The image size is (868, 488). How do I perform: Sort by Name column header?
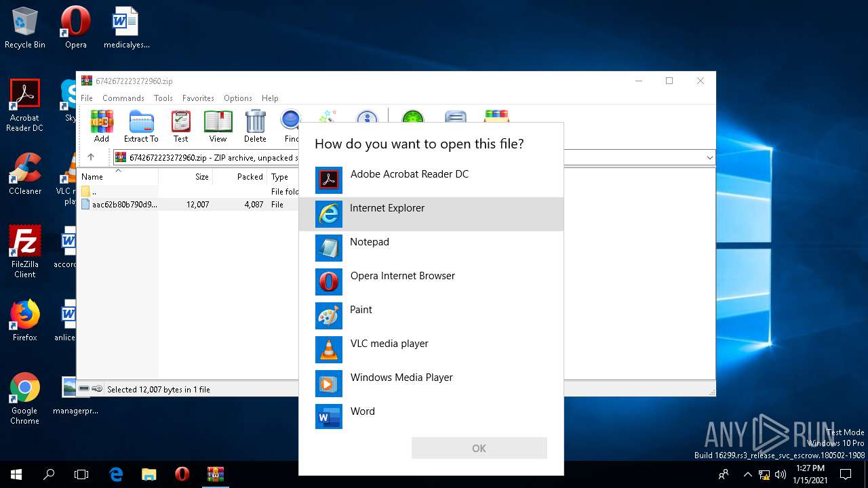118,176
